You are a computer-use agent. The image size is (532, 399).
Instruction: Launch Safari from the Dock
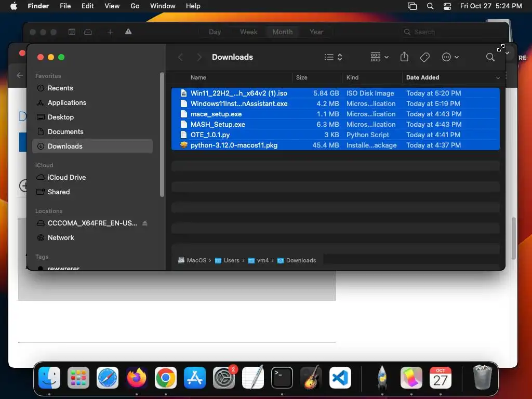[x=108, y=378]
